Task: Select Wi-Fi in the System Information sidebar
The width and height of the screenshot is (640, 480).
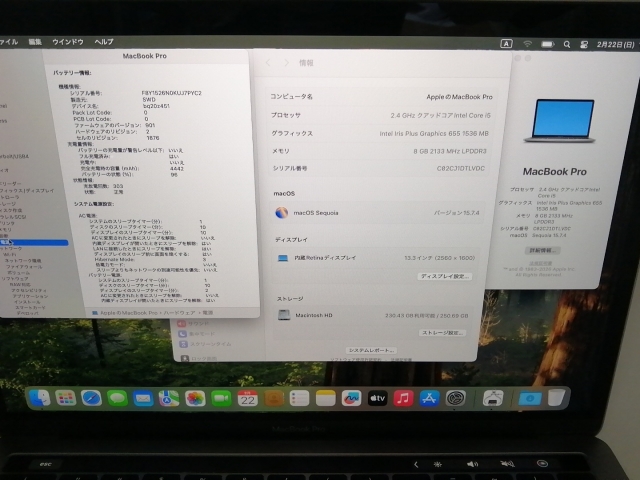Action: (9, 254)
